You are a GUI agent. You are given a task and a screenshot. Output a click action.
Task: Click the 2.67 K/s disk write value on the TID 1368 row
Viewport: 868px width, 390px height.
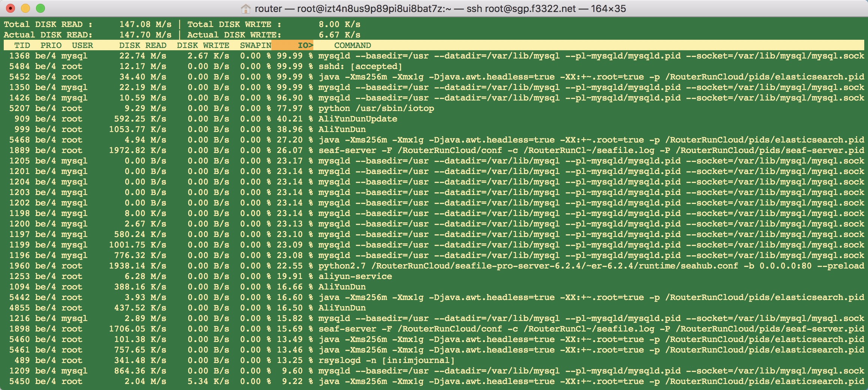pos(208,56)
